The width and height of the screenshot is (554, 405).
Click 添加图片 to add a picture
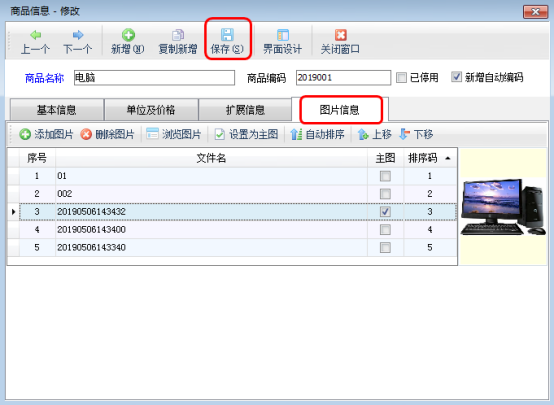point(46,134)
